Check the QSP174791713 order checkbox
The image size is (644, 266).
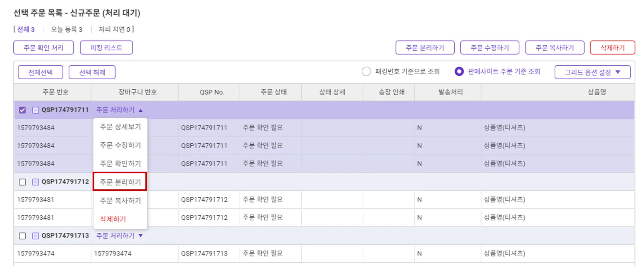point(22,236)
